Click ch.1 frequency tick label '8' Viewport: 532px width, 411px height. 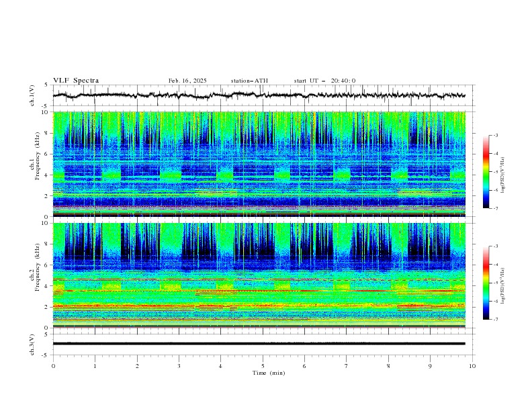47,133
